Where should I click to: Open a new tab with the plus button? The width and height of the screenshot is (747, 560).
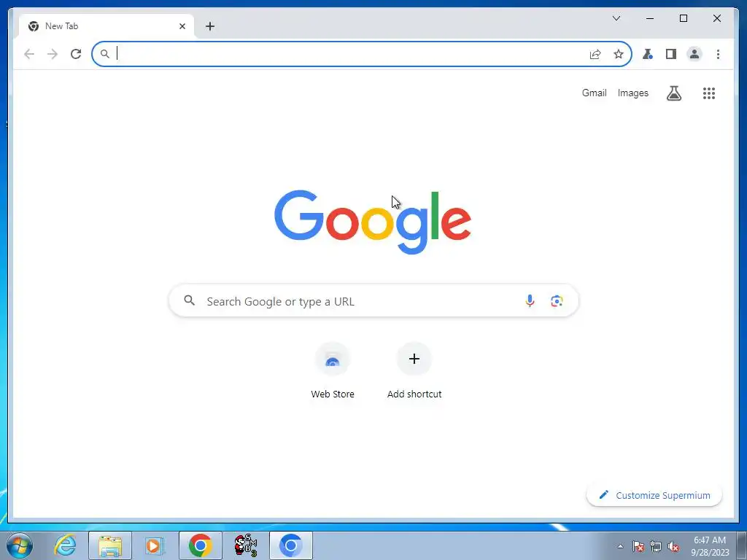pos(210,26)
